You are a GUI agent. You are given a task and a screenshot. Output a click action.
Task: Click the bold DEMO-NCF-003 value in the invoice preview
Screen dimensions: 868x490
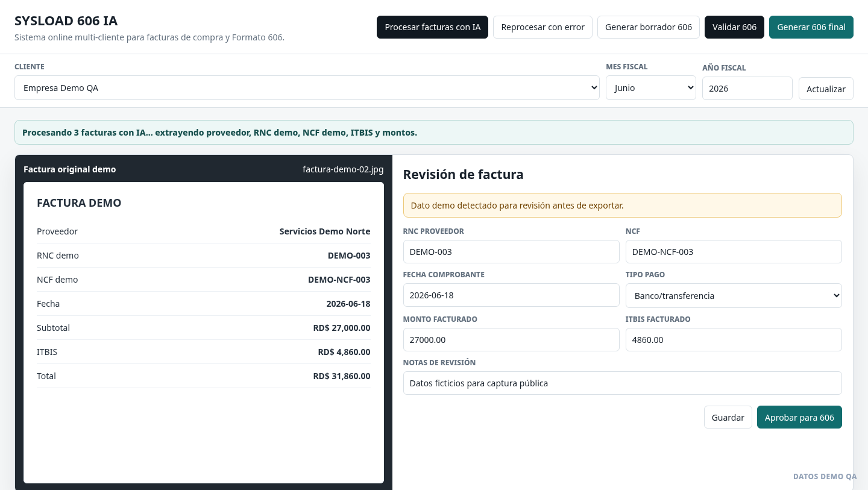[339, 280]
